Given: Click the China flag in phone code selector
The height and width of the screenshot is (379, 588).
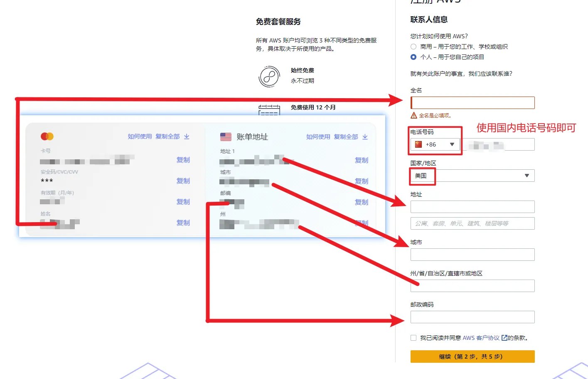Looking at the screenshot, I should pos(418,144).
